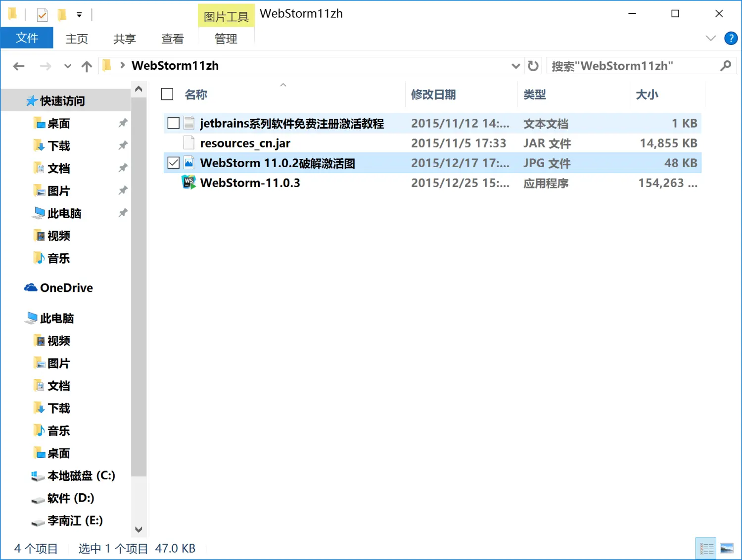The image size is (742, 560).
Task: Open pinned 文档 under quick access
Action: pos(58,168)
